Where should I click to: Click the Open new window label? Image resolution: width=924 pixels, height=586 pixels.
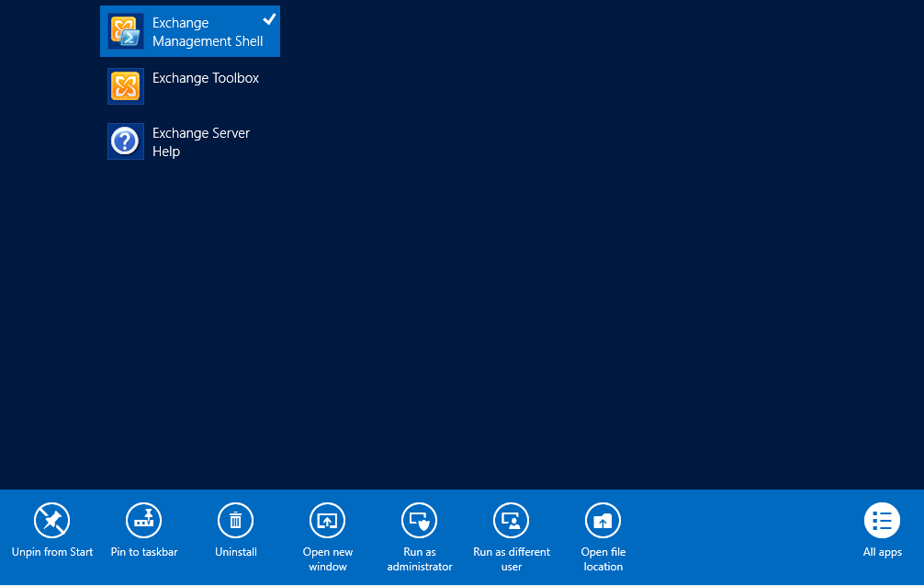(x=328, y=558)
